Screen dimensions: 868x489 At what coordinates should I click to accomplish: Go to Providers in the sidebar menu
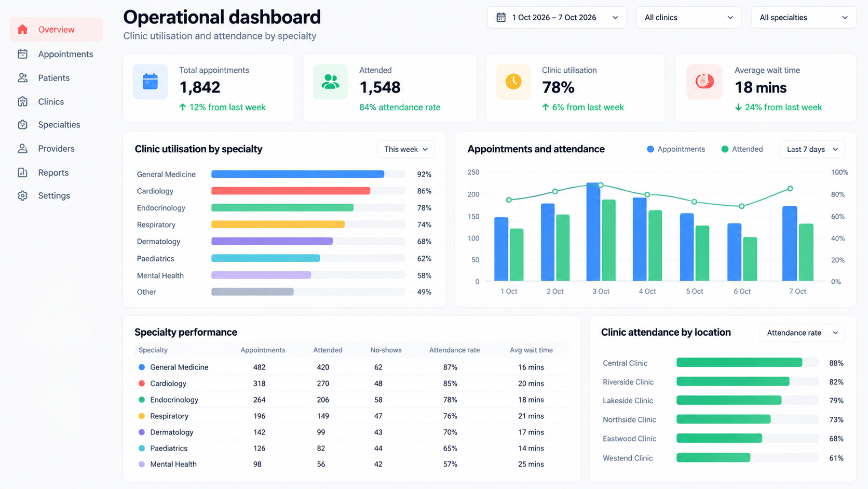coord(56,149)
